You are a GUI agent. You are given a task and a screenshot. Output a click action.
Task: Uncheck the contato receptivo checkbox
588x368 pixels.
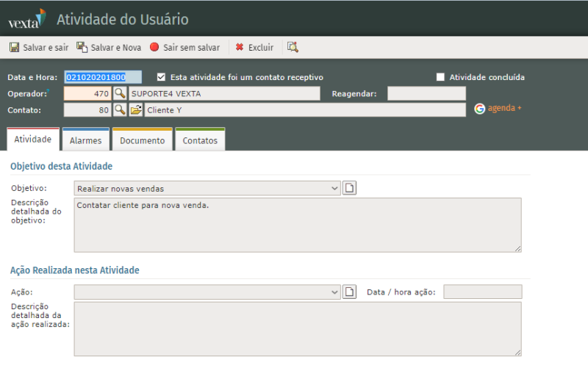tap(161, 76)
